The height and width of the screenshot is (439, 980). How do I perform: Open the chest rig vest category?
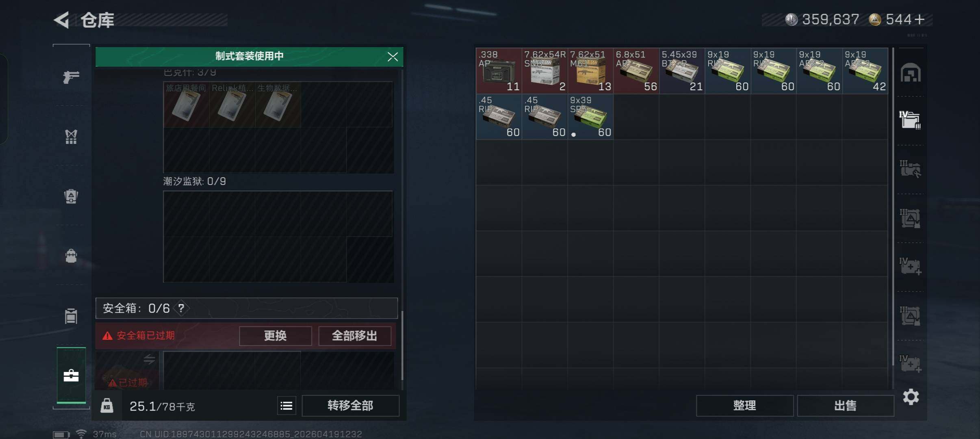coord(71,137)
